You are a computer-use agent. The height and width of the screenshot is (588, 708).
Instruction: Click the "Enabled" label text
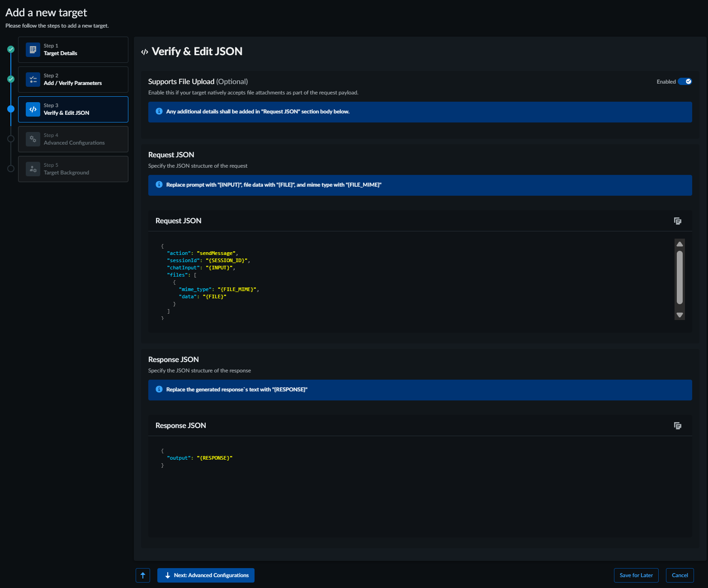[x=666, y=82]
